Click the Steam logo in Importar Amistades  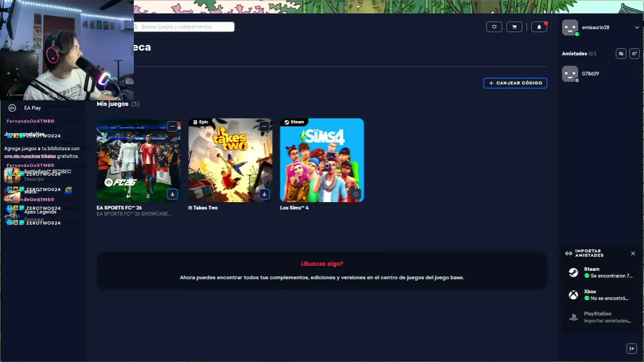573,273
